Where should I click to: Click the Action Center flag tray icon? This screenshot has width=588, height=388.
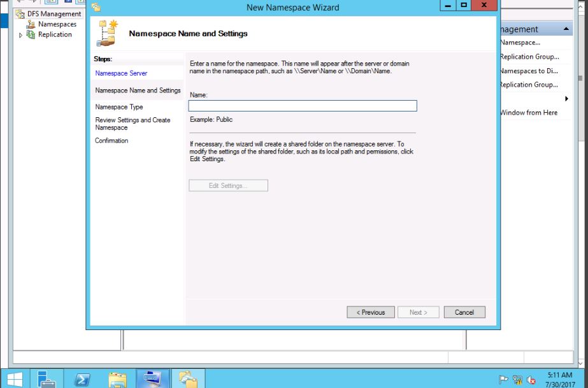[504, 380]
